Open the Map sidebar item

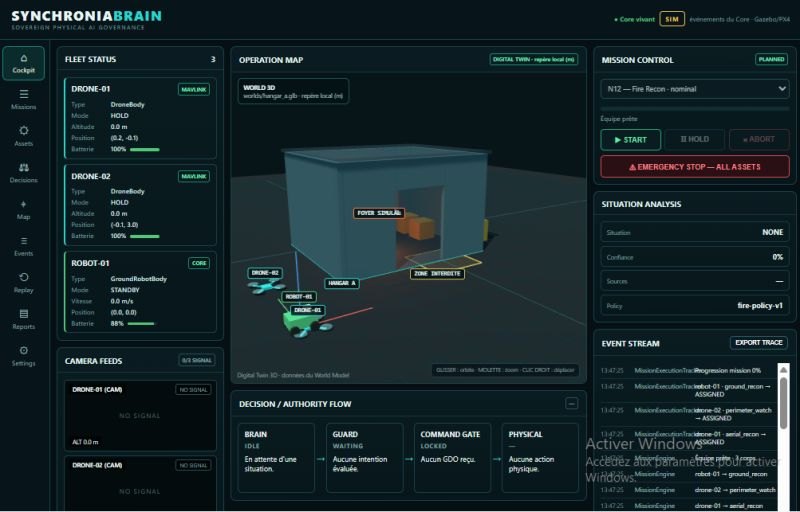(x=23, y=210)
